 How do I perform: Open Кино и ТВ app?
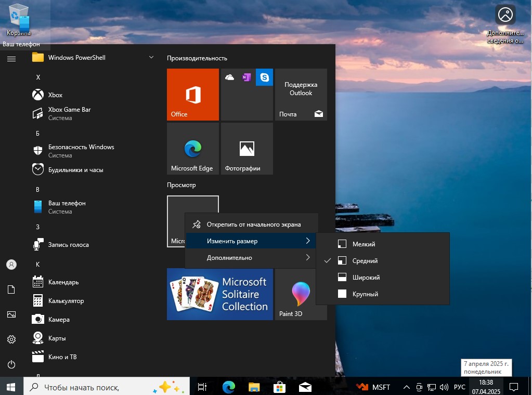coord(93,357)
